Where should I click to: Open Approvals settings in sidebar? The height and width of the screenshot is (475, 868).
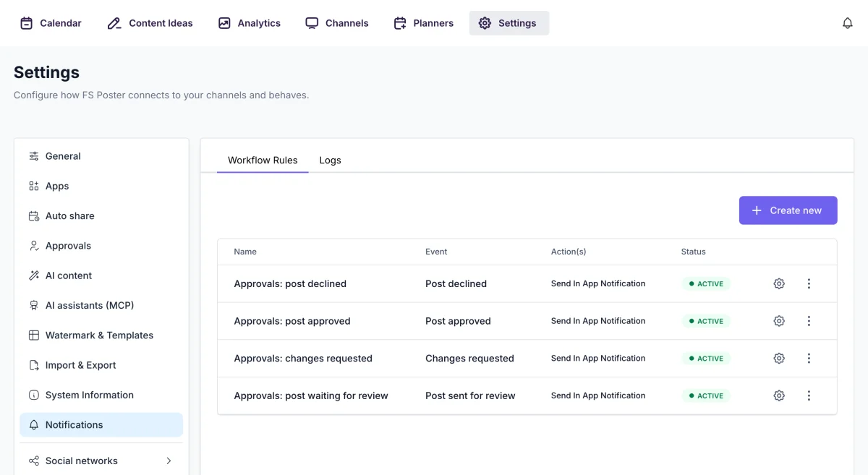(101, 246)
